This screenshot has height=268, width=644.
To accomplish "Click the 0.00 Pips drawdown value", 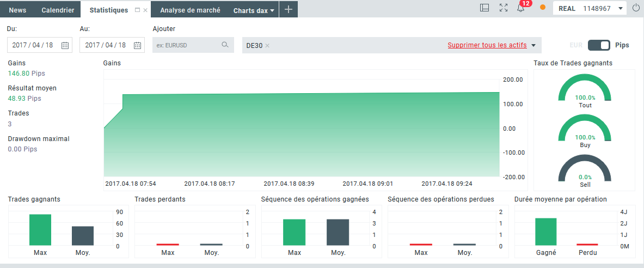I will 22,149.
